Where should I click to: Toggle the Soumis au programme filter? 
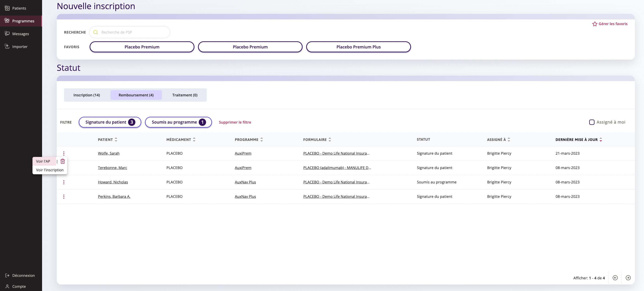click(x=179, y=122)
